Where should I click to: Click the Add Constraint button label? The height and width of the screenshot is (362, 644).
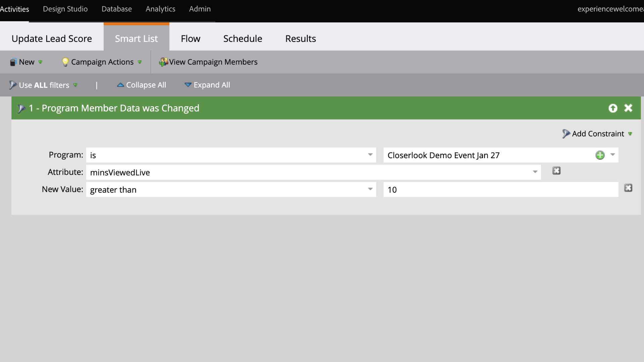(x=598, y=134)
